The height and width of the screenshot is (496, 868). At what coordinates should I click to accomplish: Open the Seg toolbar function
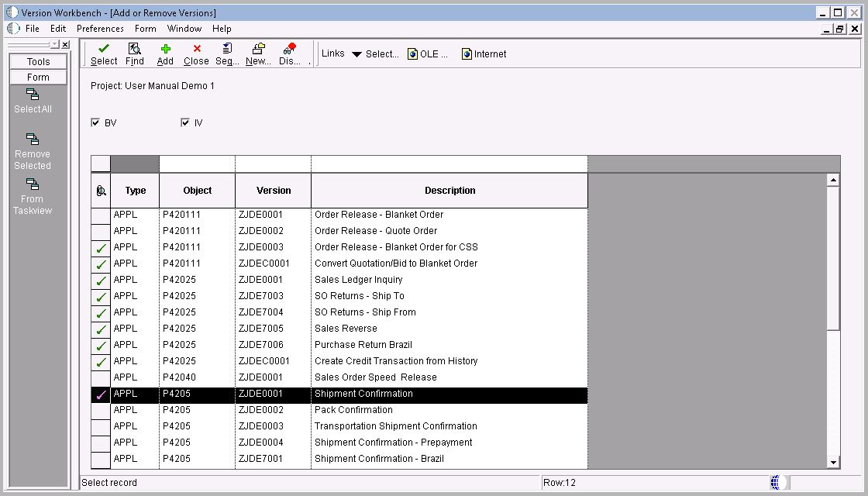226,53
